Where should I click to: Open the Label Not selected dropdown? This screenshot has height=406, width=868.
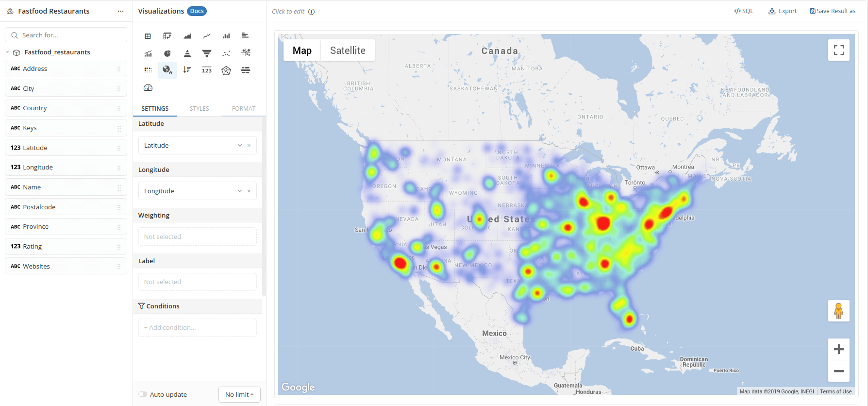coord(198,282)
